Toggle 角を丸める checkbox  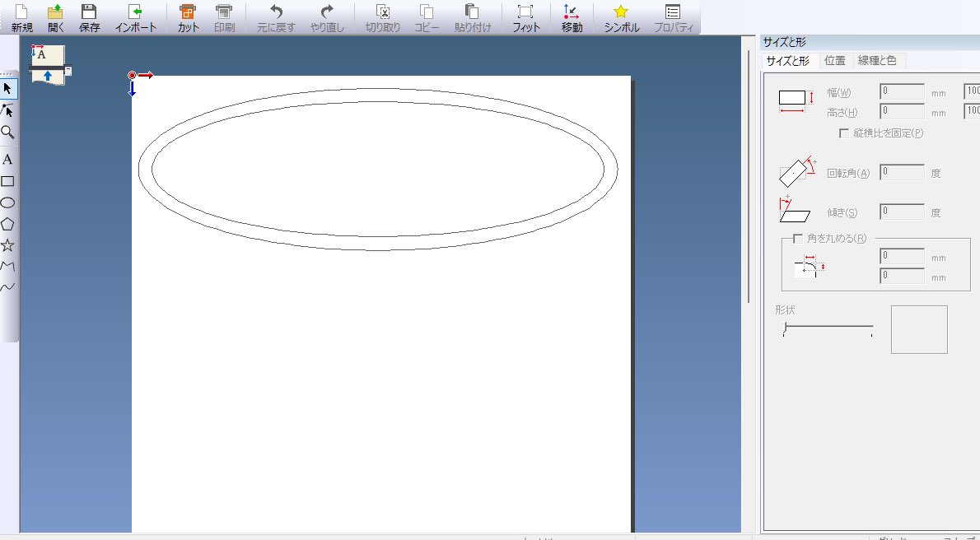(x=797, y=239)
